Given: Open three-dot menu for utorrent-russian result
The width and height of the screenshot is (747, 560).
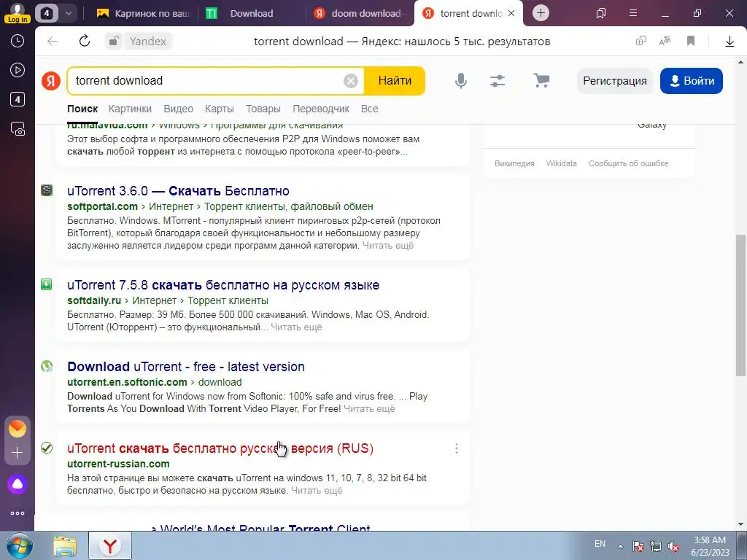Looking at the screenshot, I should (457, 448).
